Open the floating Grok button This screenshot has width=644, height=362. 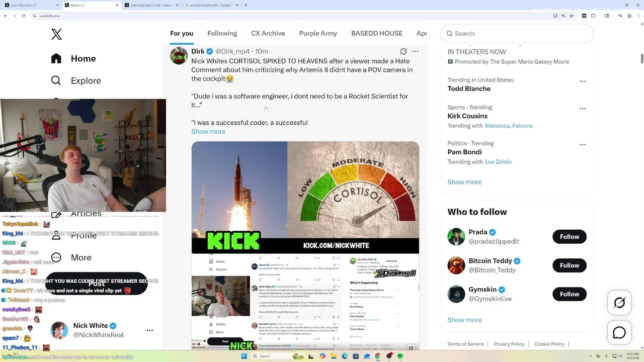click(619, 303)
